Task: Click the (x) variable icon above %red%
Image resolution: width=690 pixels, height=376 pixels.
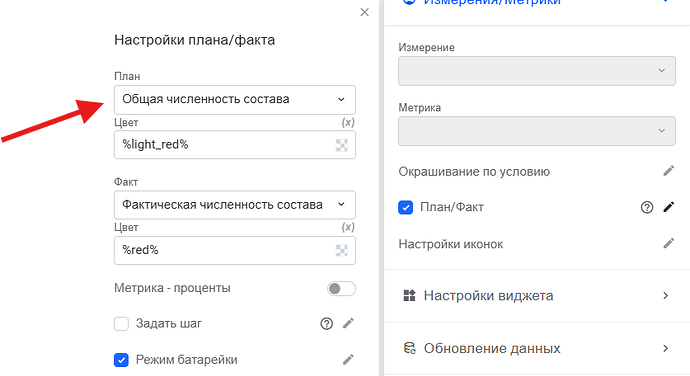Action: click(x=348, y=227)
